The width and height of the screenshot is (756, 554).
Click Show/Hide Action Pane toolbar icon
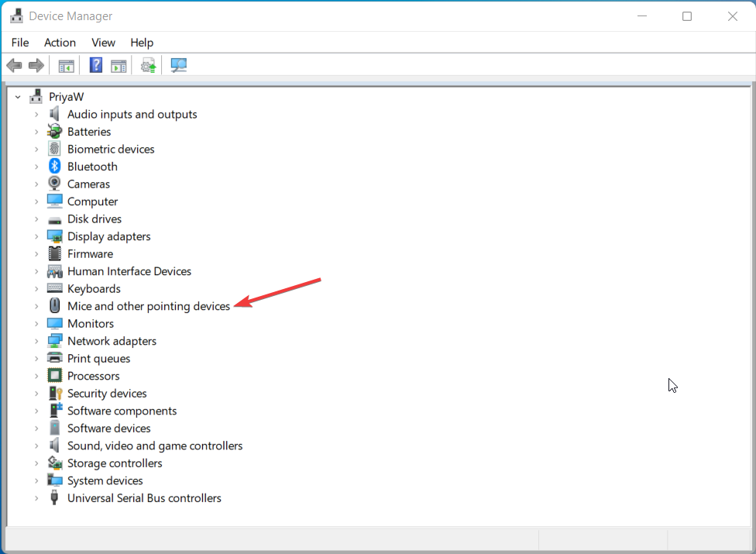point(119,66)
